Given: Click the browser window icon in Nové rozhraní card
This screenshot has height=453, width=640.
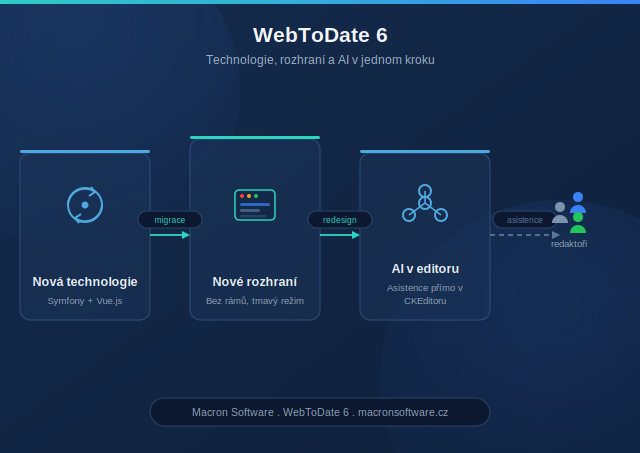Looking at the screenshot, I should pos(255,205).
